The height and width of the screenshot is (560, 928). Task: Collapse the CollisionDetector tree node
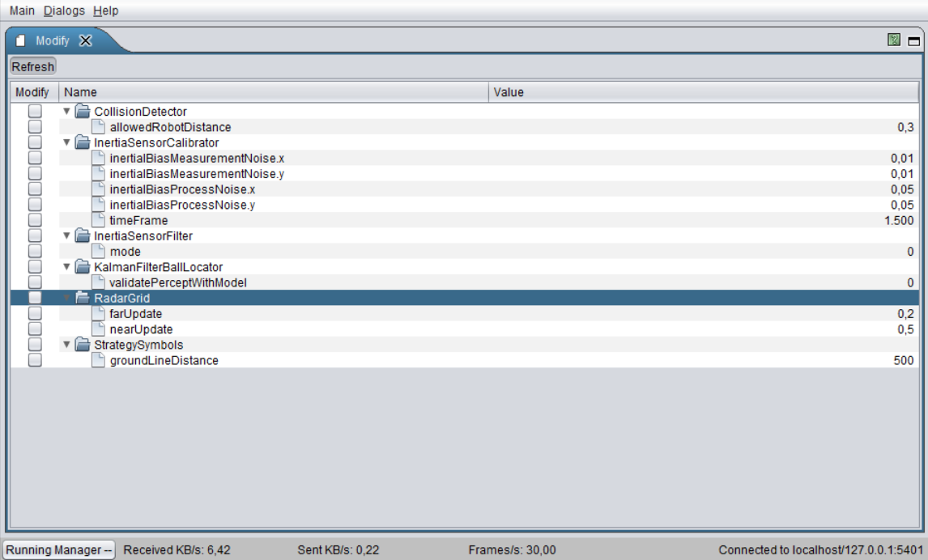[x=67, y=112]
